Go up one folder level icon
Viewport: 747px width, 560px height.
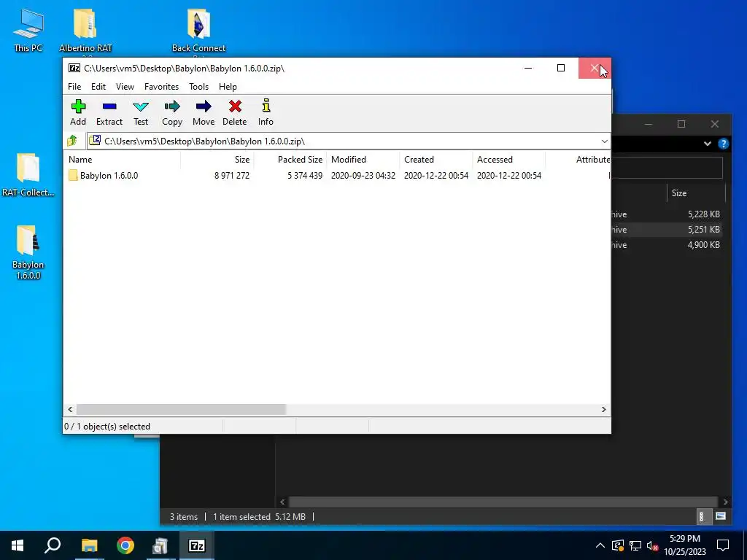72,141
